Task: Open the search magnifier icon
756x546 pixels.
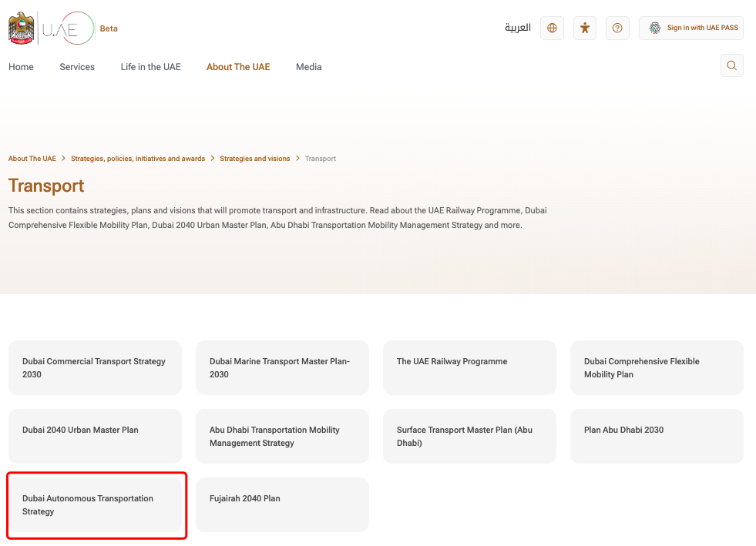Action: 732,65
